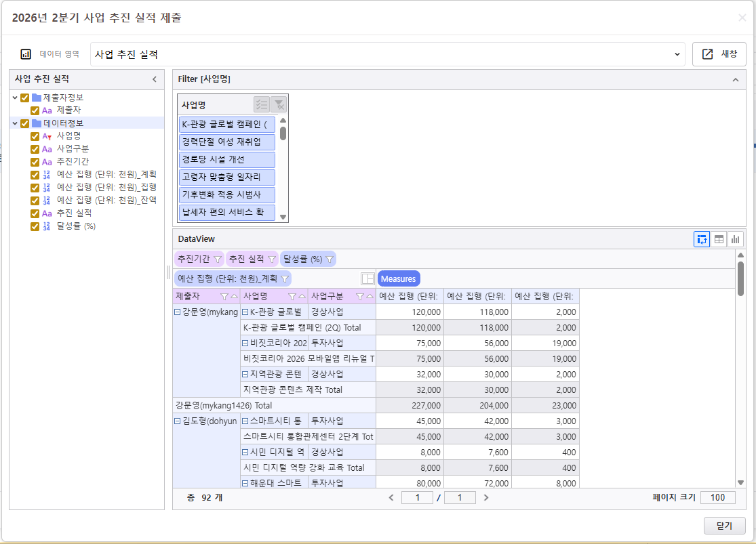Screen dimensions: 756x544
Task: Go to next page arrow
Action: point(486,498)
